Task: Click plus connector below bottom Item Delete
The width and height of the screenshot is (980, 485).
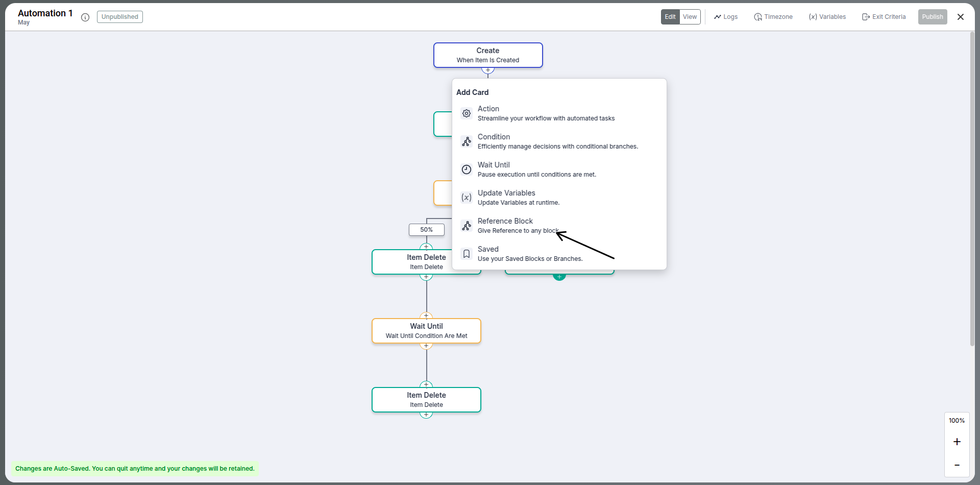Action: click(426, 415)
